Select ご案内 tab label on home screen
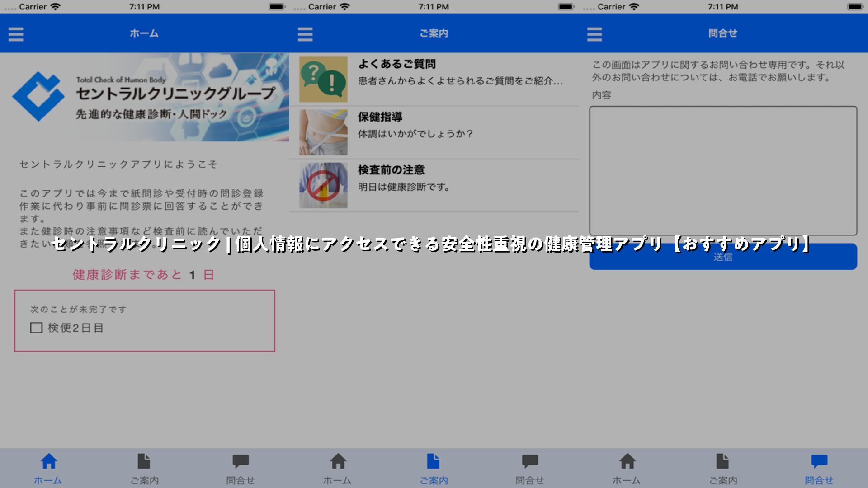 (x=144, y=480)
